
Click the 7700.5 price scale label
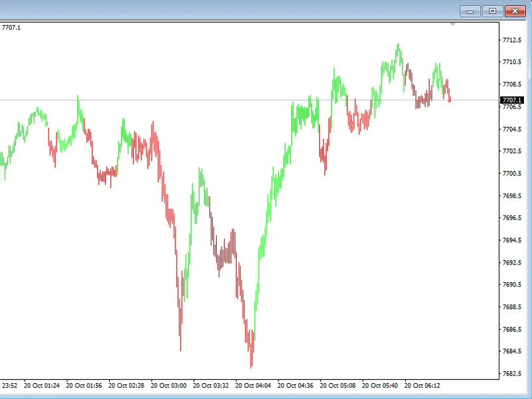(512, 174)
